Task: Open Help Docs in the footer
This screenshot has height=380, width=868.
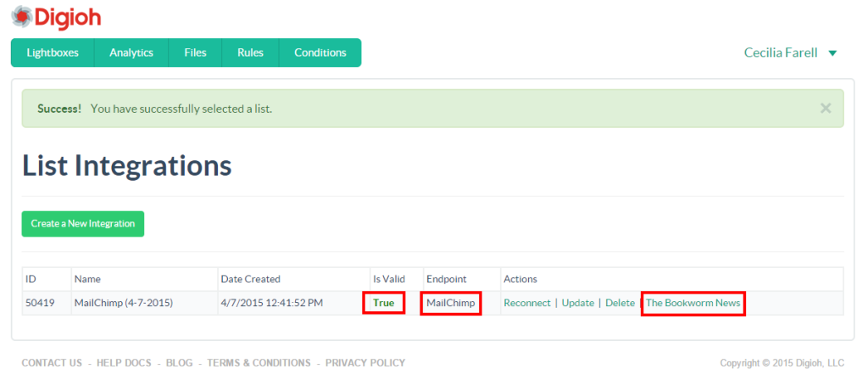Action: coord(125,363)
